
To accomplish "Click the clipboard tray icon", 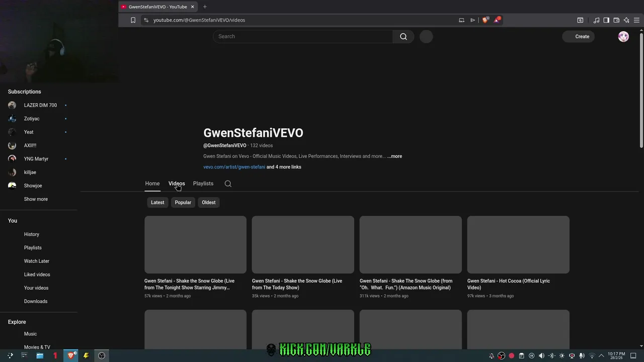I will pyautogui.click(x=522, y=356).
